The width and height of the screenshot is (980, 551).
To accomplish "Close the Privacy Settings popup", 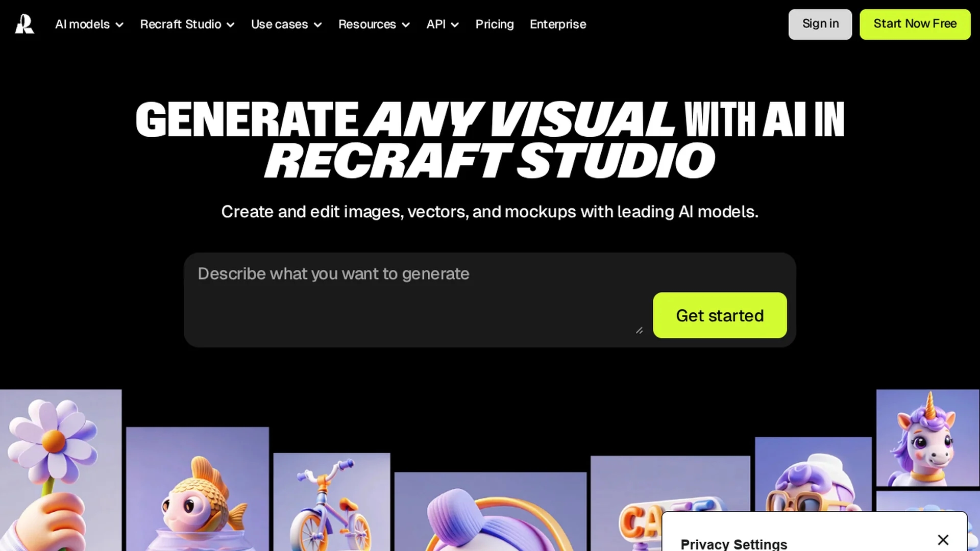I will click(943, 540).
